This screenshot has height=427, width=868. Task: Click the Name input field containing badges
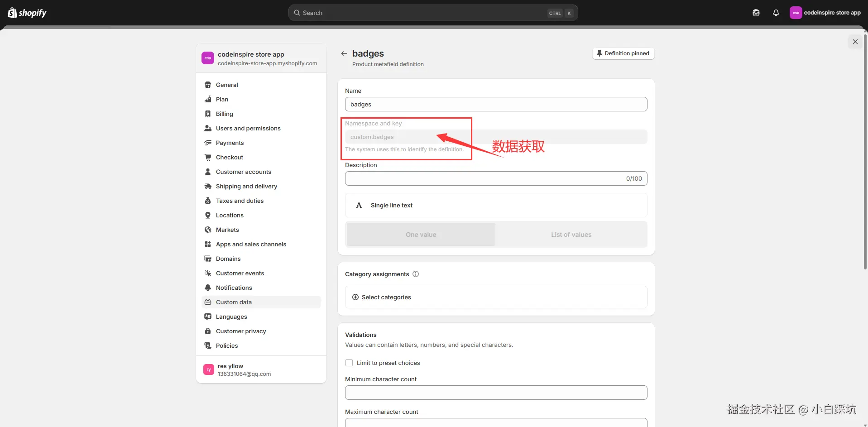click(496, 104)
